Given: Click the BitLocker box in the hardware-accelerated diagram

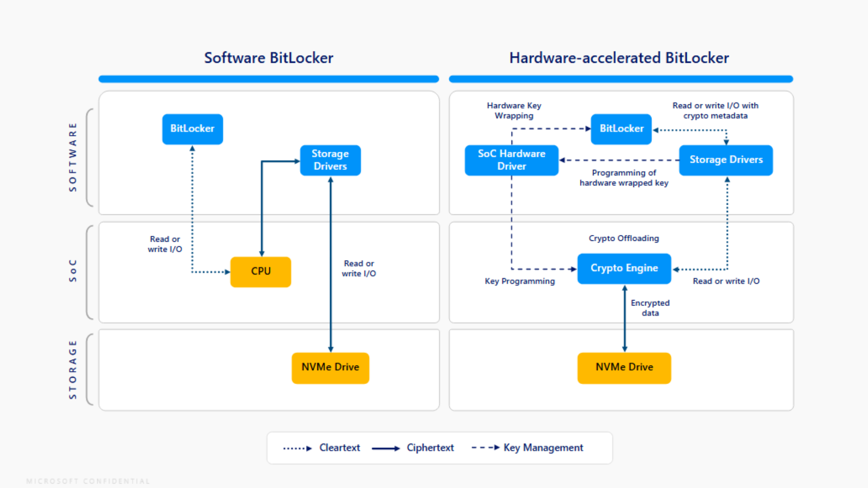Looking at the screenshot, I should click(x=621, y=129).
